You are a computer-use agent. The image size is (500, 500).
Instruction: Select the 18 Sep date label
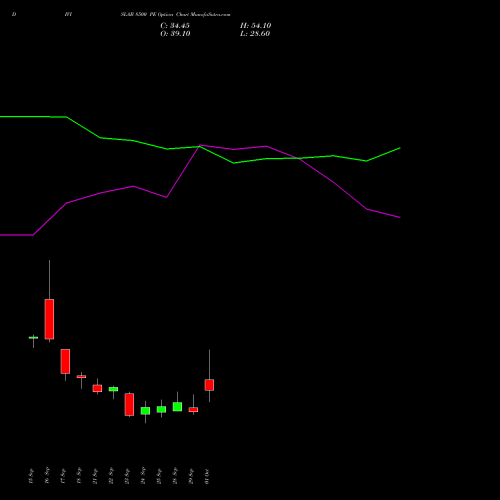click(x=79, y=476)
